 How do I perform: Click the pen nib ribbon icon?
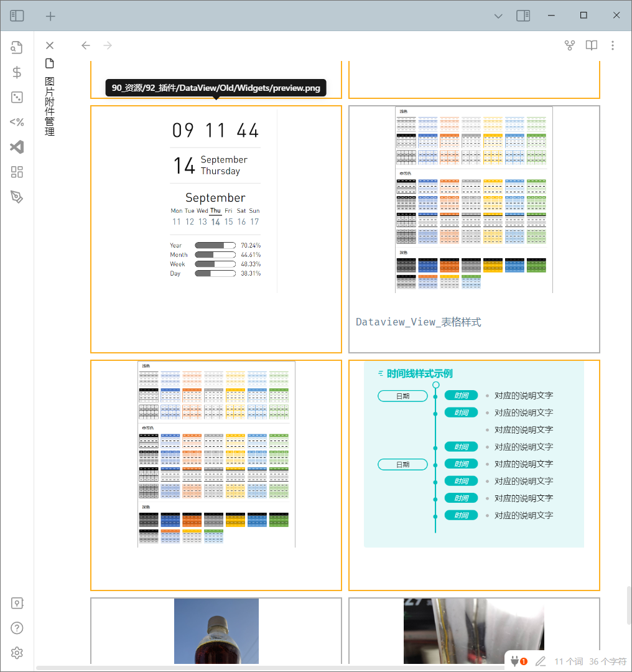(x=17, y=197)
